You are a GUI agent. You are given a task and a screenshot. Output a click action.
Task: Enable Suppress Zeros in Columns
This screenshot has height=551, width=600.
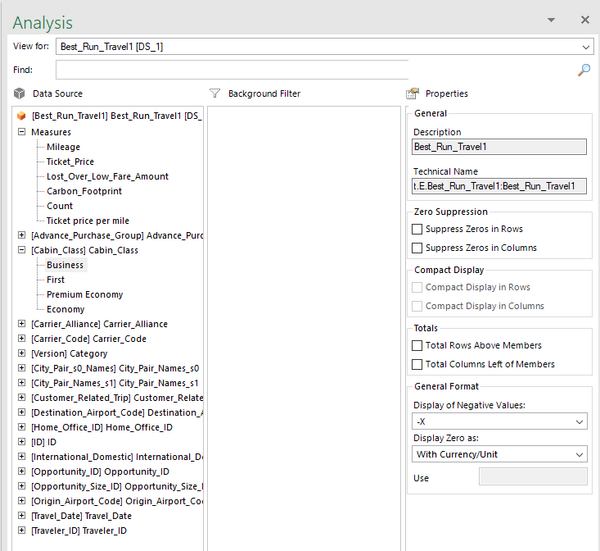[x=417, y=248]
